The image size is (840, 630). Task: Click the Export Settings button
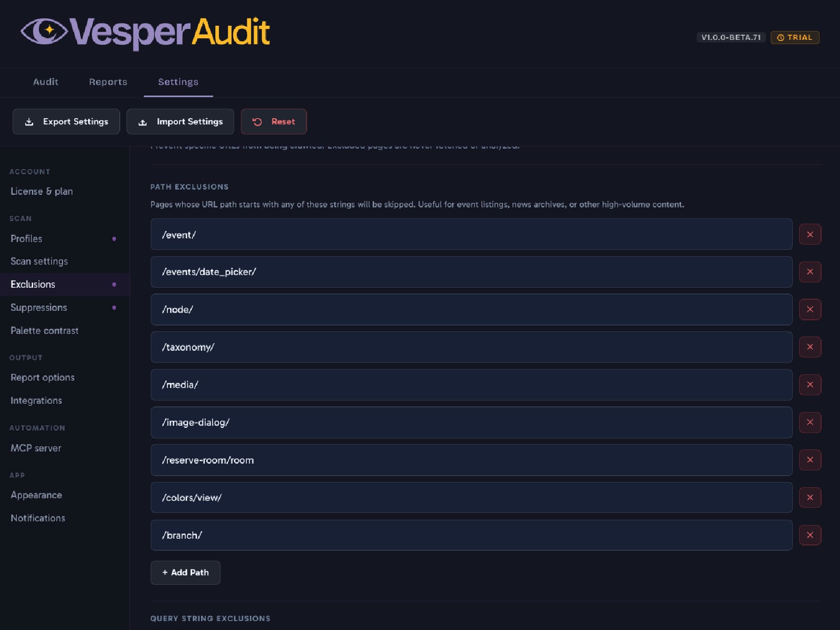tap(66, 121)
